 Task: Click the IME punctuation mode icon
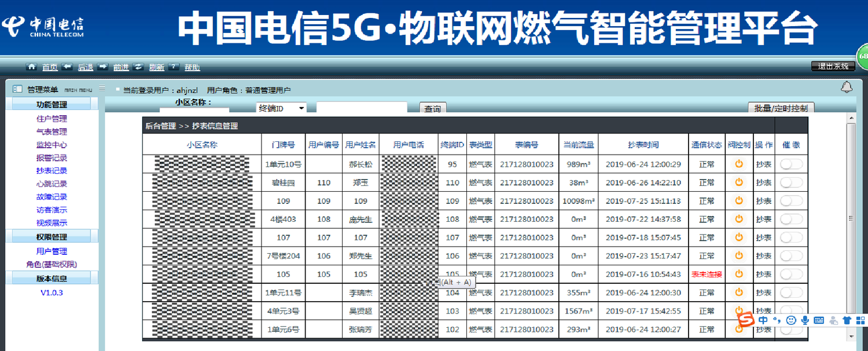tap(778, 320)
